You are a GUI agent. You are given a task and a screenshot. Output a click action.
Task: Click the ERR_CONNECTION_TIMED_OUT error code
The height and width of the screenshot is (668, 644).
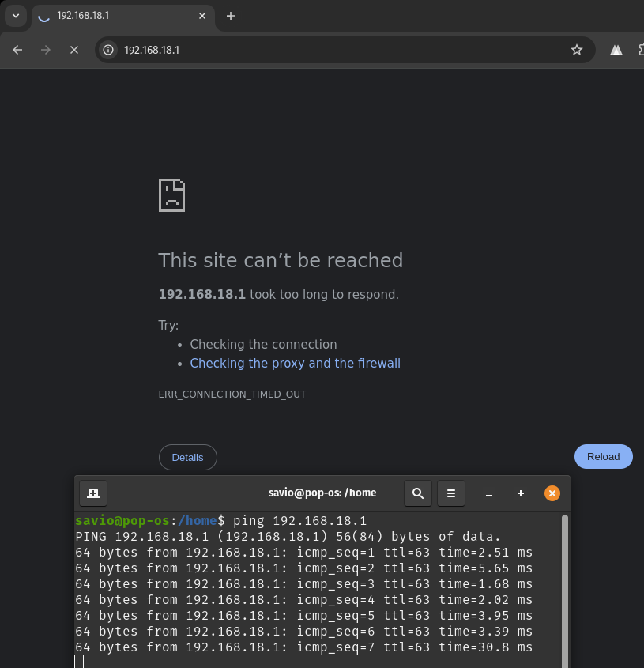(x=232, y=394)
